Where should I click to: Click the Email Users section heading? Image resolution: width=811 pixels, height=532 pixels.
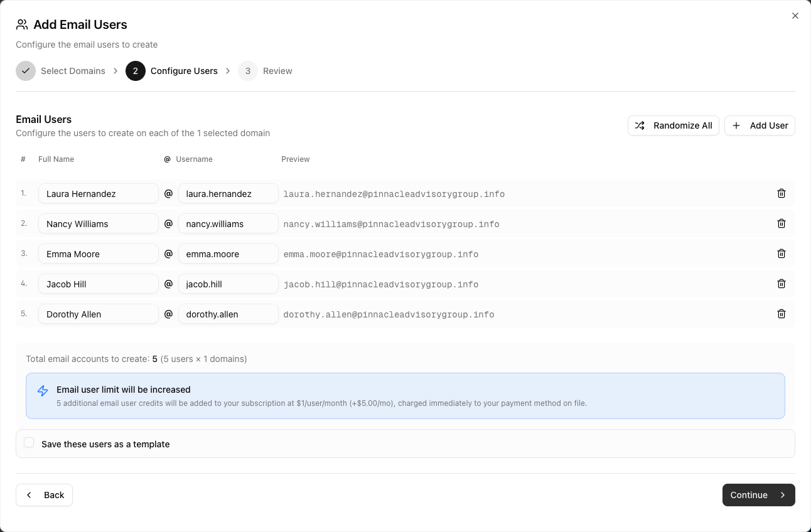[43, 119]
